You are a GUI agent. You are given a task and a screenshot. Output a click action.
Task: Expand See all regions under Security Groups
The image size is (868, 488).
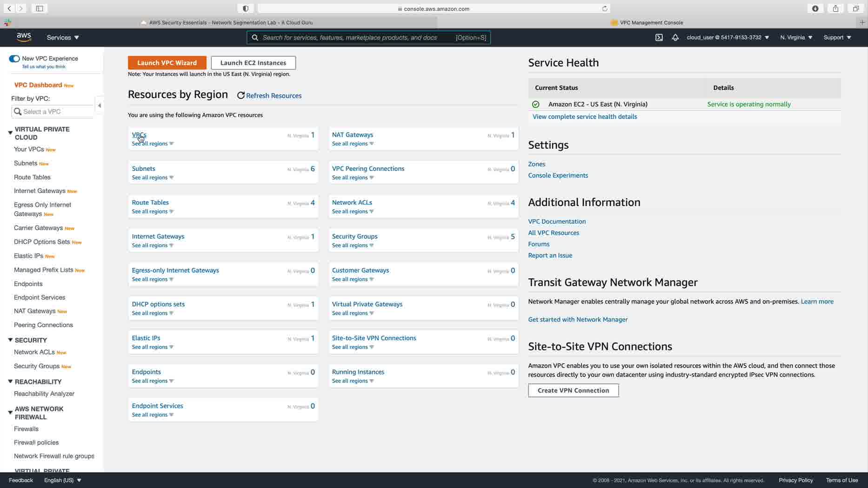coord(353,245)
